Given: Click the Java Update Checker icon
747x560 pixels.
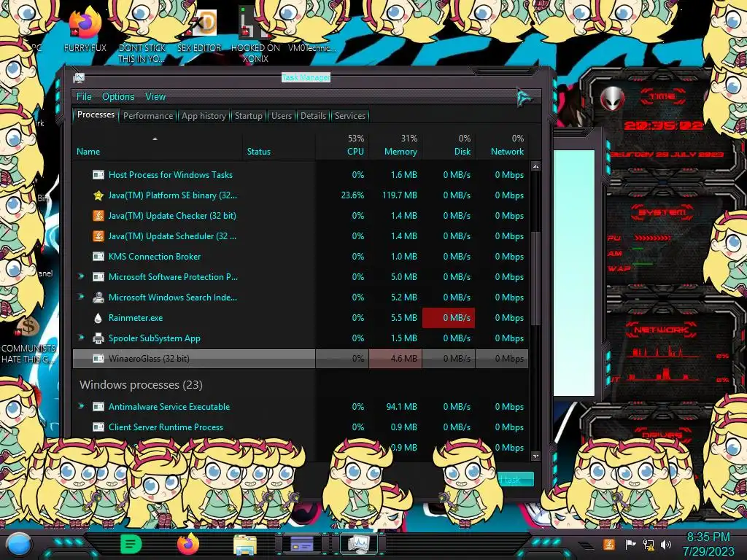Looking at the screenshot, I should click(x=98, y=216).
